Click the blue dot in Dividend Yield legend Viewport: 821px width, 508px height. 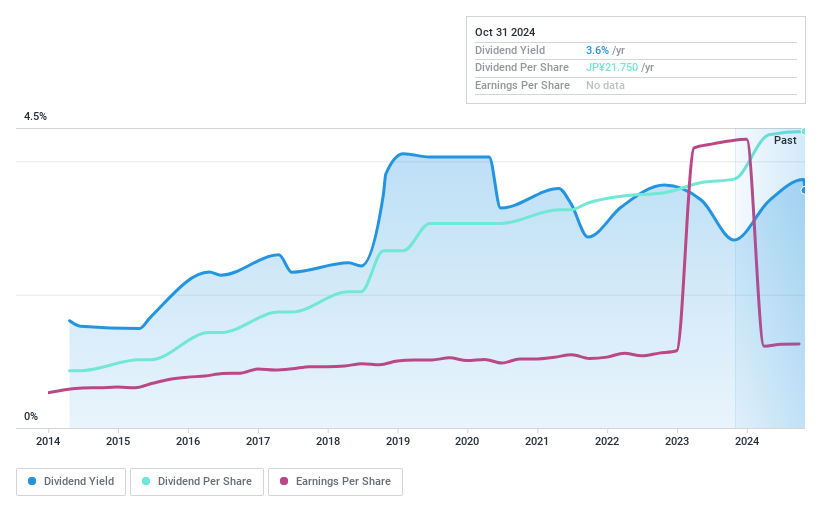(x=32, y=481)
